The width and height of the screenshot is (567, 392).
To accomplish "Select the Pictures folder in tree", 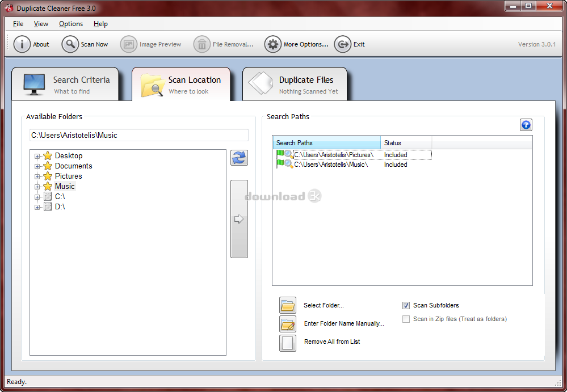I will 68,176.
